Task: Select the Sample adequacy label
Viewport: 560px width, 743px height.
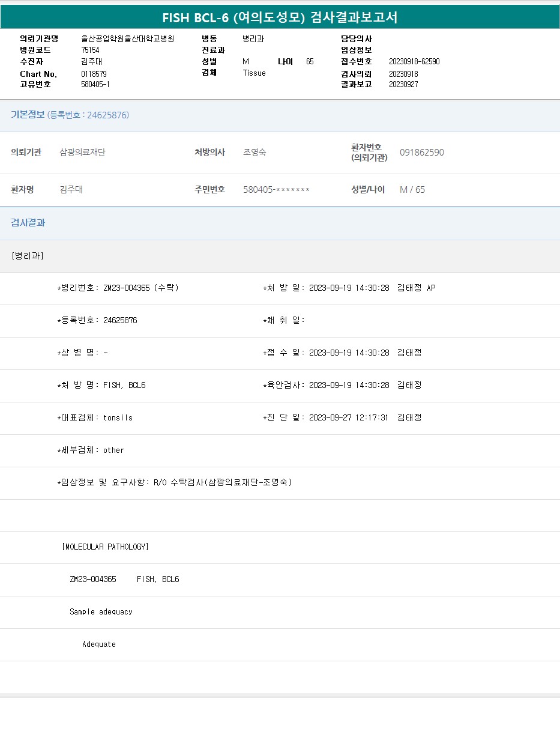Action: [x=101, y=612]
